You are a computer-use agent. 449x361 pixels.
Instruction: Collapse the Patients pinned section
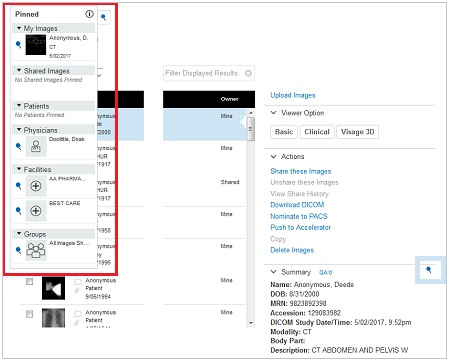pyautogui.click(x=19, y=106)
